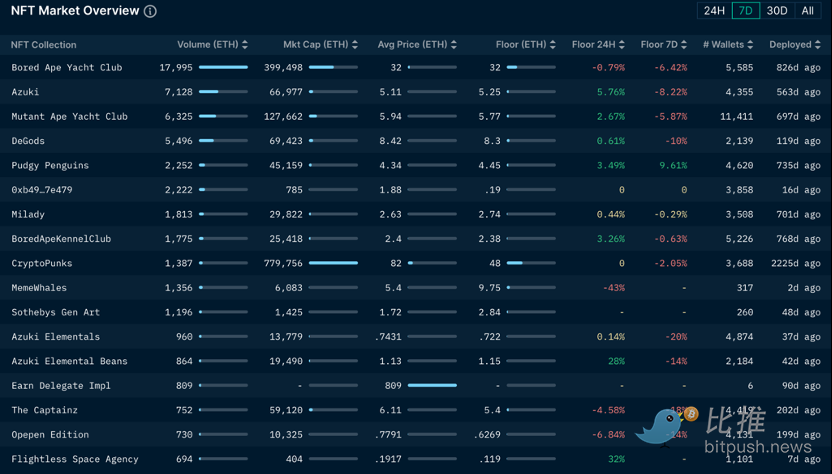
Task: Click Floor 7D sort arrows icon
Action: pos(685,45)
